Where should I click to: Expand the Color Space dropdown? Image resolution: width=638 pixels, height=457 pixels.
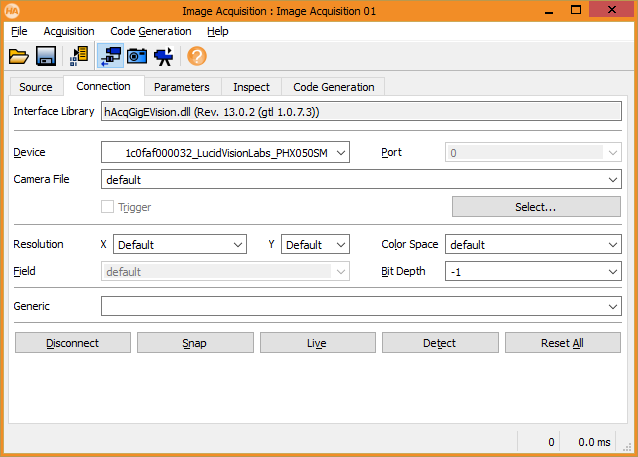533,244
